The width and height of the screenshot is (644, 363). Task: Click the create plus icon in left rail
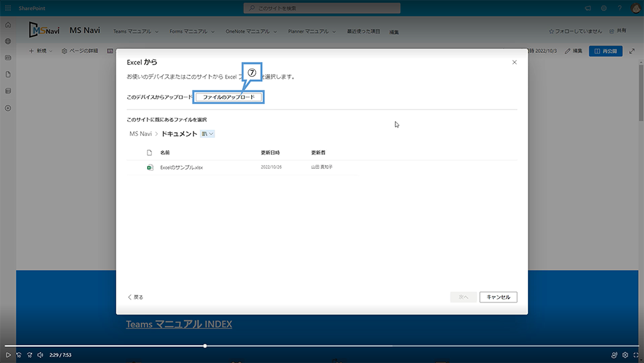pos(8,108)
